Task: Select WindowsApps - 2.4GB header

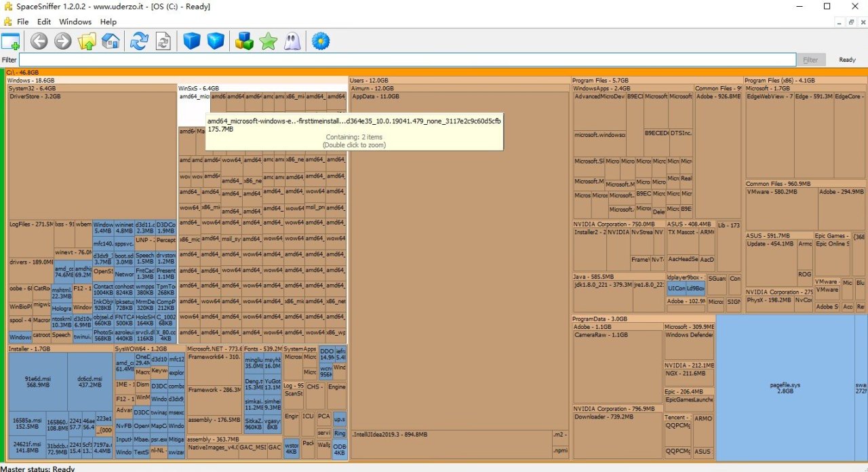Action: click(x=632, y=88)
